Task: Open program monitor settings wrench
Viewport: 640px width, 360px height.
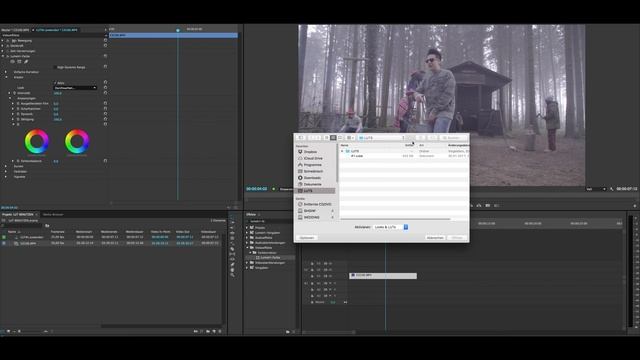Action: tap(611, 189)
